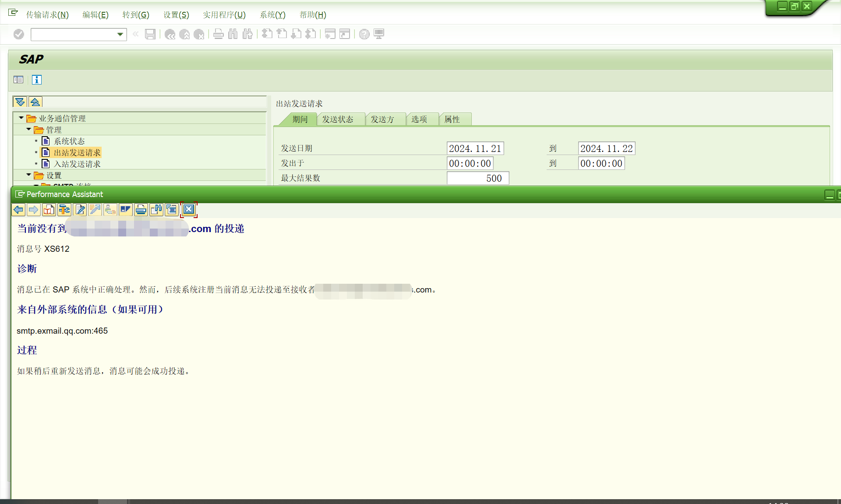The width and height of the screenshot is (841, 504).
Task: Click the Technical Information tools icon
Action: click(64, 210)
